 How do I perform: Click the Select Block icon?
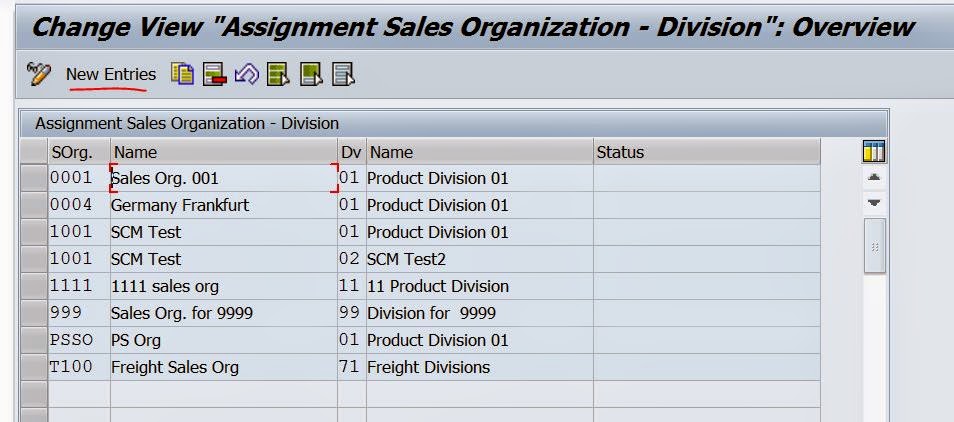pyautogui.click(x=311, y=74)
